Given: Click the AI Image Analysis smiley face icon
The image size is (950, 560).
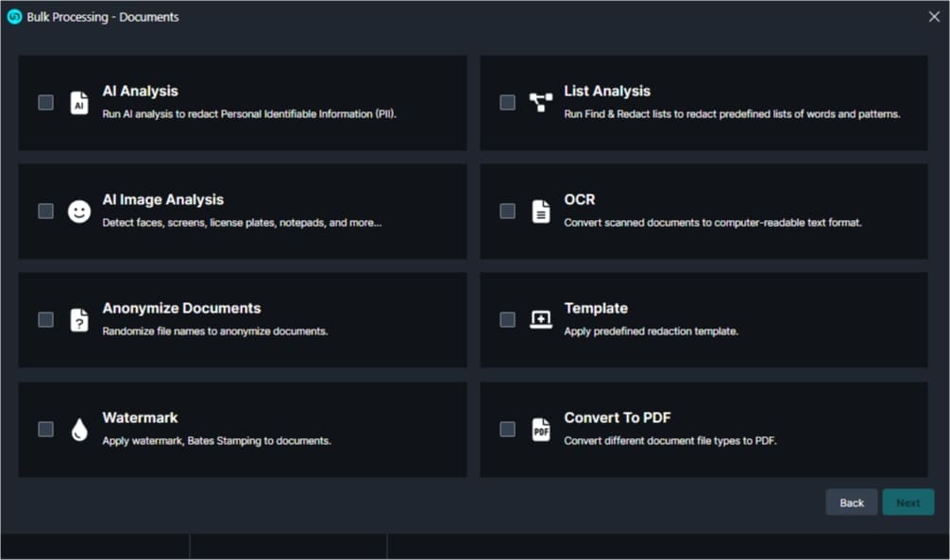Looking at the screenshot, I should click(x=79, y=212).
